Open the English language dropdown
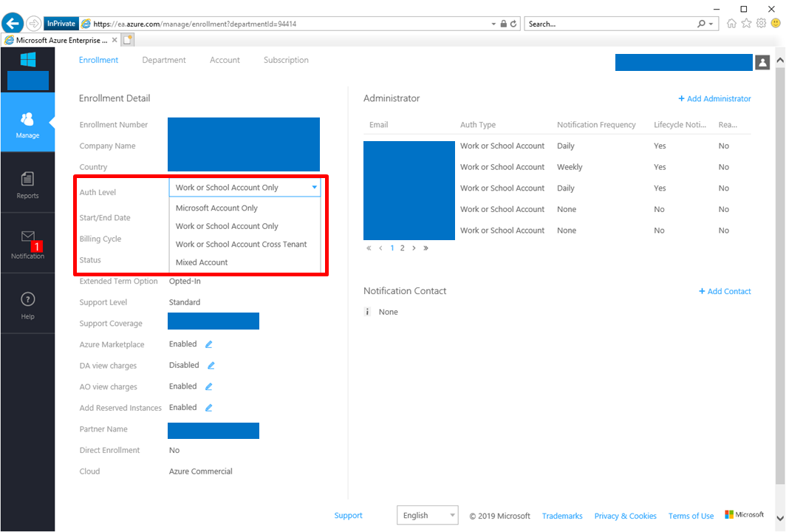The width and height of the screenshot is (786, 532). (x=427, y=516)
